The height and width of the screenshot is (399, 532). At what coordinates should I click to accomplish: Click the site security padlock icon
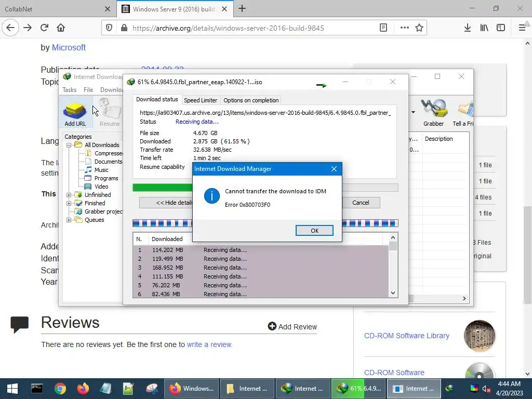124,28
